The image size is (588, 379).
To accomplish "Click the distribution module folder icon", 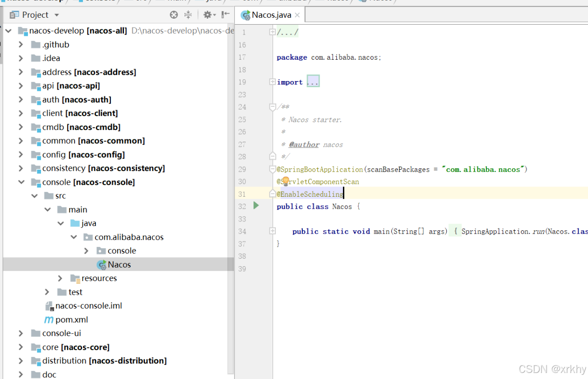I will 36,361.
